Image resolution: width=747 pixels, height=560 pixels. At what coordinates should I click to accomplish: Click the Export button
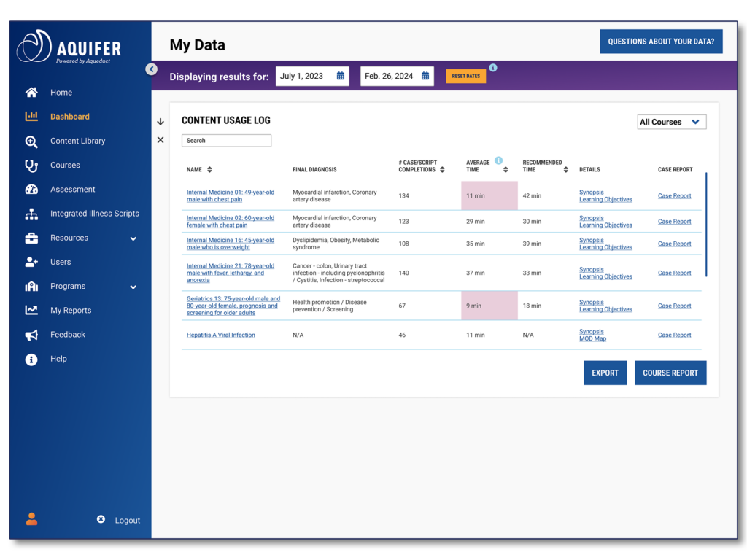point(605,373)
